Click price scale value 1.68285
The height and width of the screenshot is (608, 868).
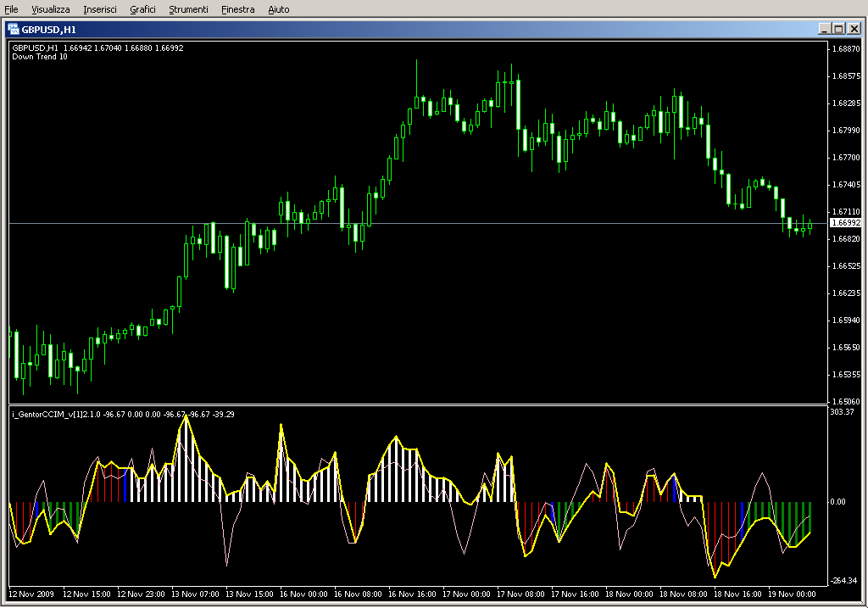tap(847, 103)
